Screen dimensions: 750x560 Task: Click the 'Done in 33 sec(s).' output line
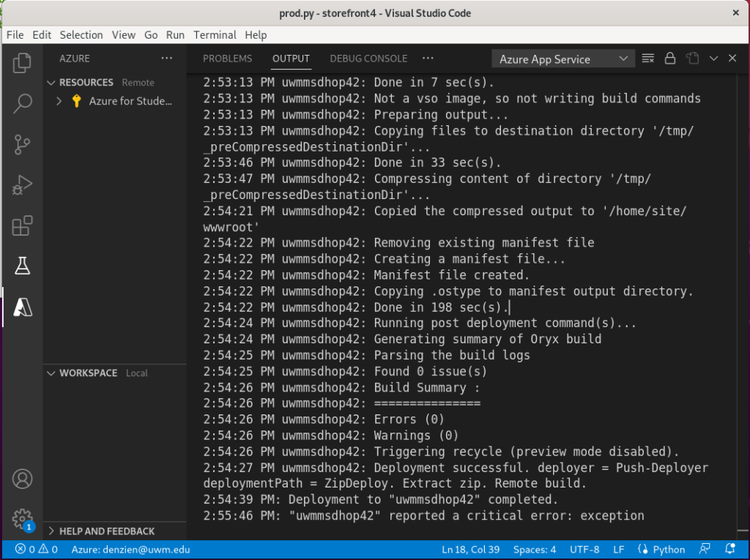(352, 163)
